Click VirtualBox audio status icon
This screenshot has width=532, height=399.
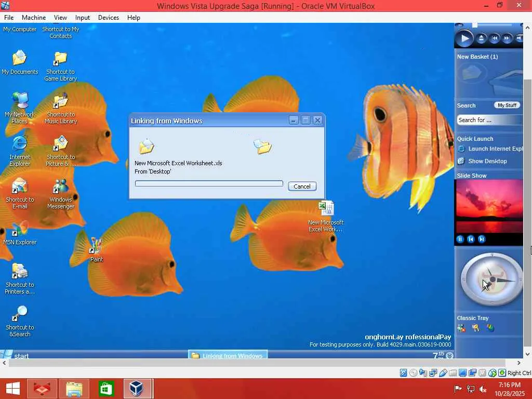423,373
